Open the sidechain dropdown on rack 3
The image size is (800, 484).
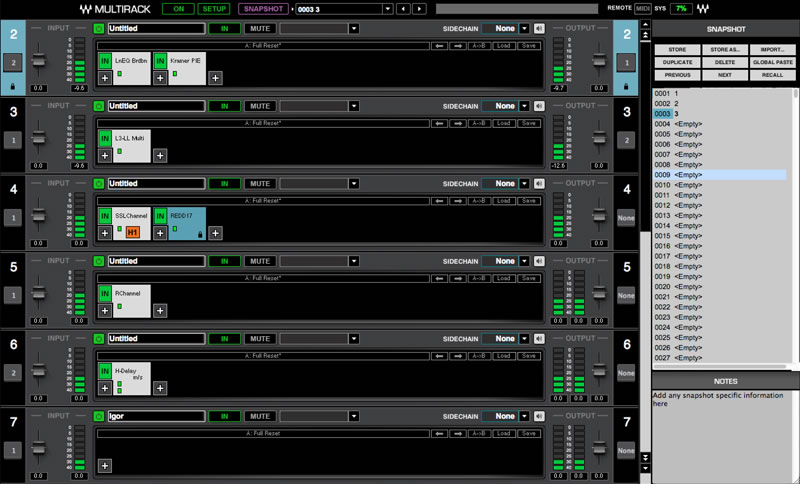point(524,106)
